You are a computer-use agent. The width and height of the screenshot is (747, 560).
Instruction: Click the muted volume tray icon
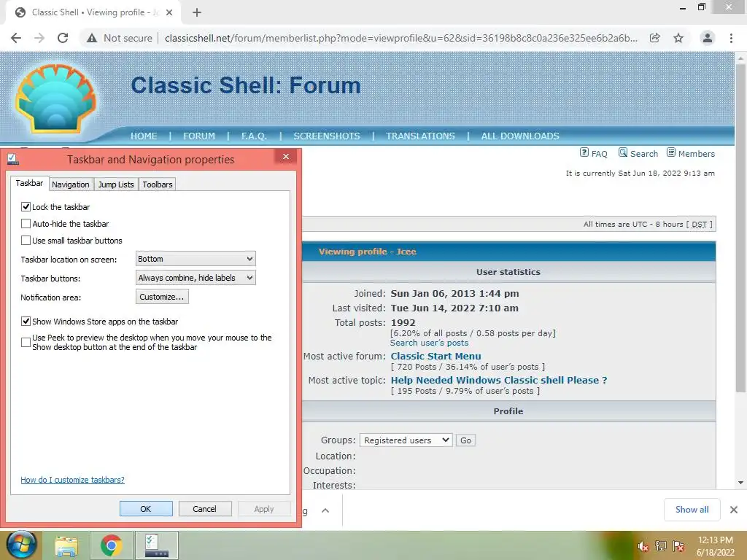643,546
